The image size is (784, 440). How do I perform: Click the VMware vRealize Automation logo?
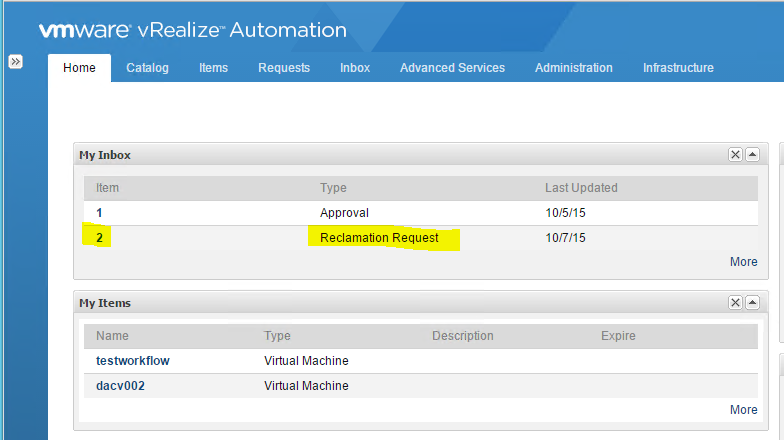pos(192,30)
